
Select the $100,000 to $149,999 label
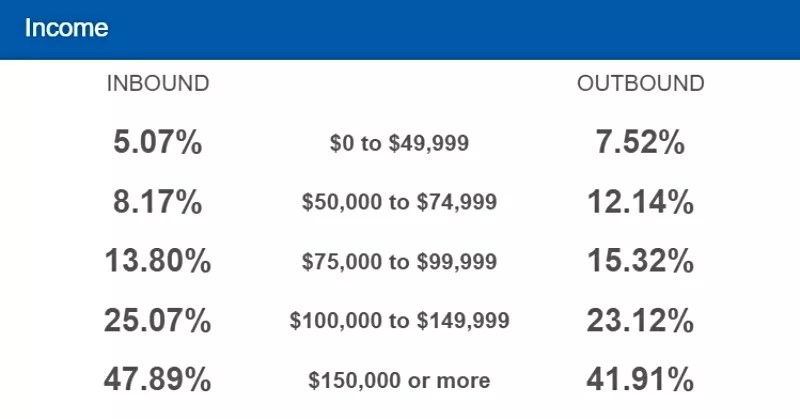click(399, 321)
